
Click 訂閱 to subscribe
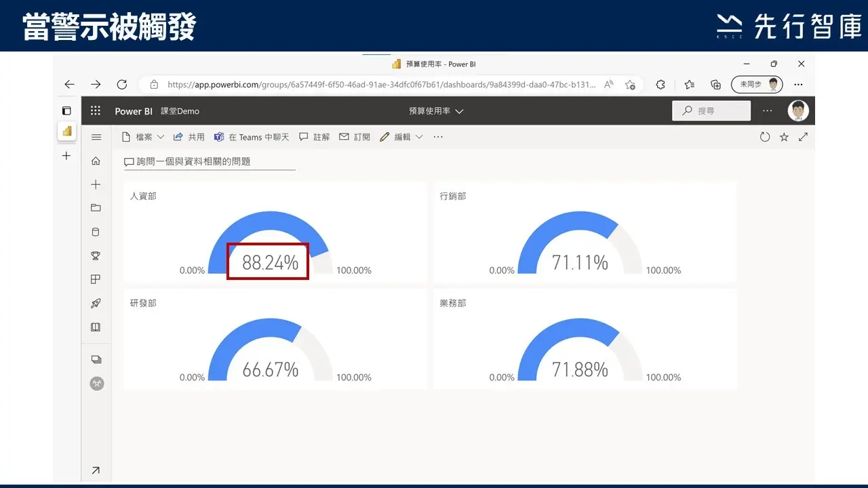[355, 137]
